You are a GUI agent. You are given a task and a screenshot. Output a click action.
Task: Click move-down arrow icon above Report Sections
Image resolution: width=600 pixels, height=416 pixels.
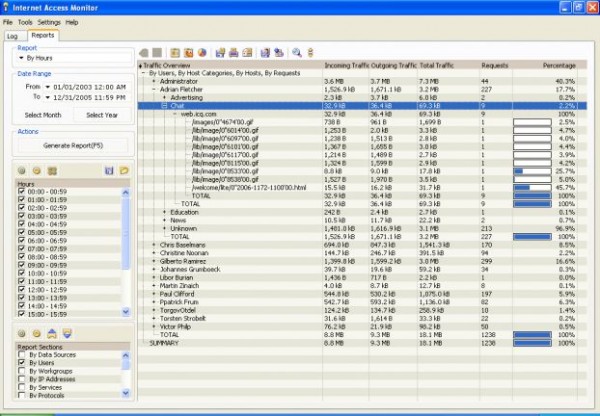click(x=67, y=332)
